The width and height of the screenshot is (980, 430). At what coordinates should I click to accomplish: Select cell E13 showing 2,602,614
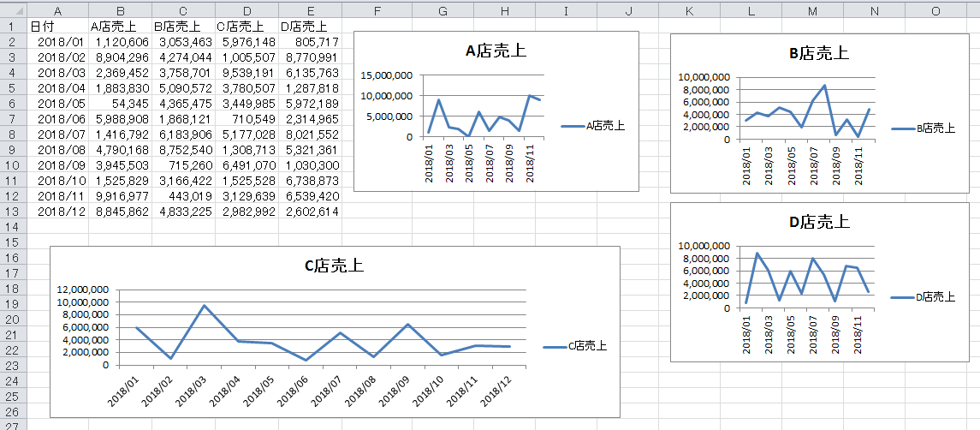pyautogui.click(x=310, y=211)
